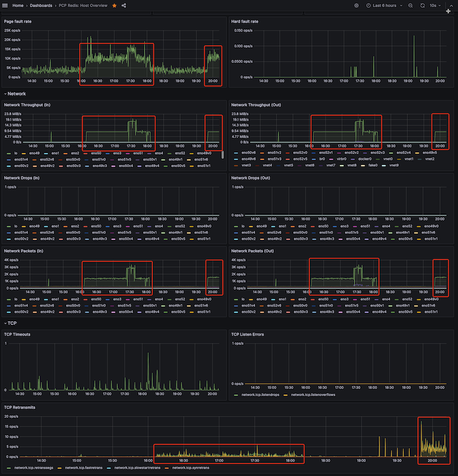Click PCP Redis: Host Overview breadcrumb title
458x476 pixels.
pos(83,5)
